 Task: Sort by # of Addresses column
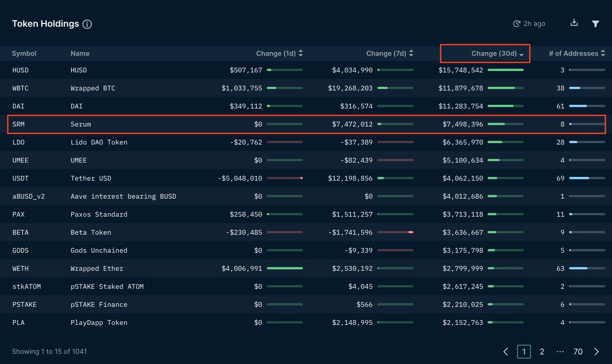pos(577,54)
